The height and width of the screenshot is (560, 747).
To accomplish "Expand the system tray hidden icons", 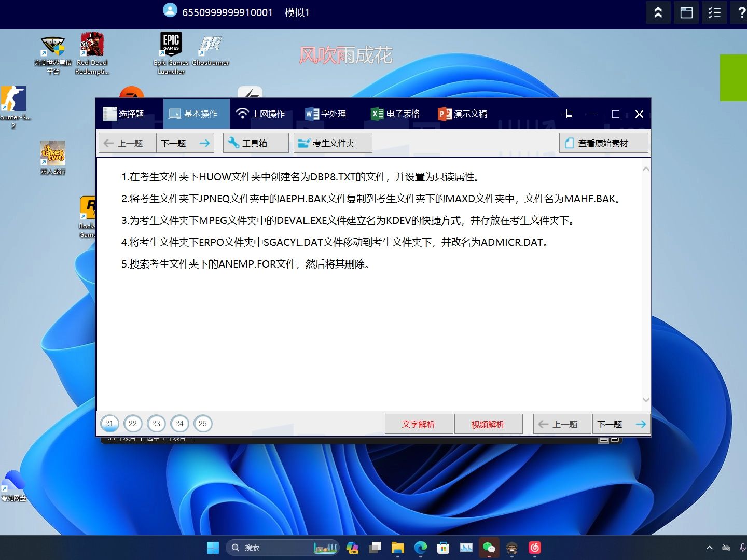I will (x=710, y=548).
